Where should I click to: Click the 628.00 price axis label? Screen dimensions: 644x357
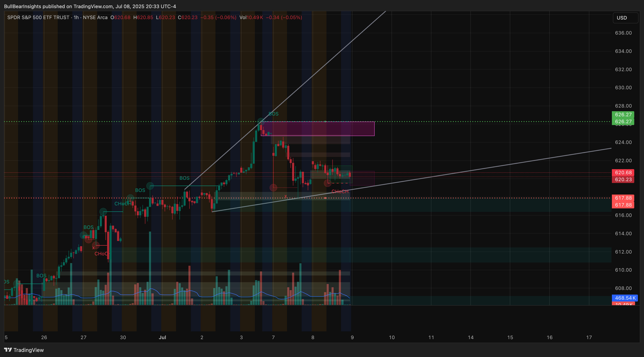[623, 106]
